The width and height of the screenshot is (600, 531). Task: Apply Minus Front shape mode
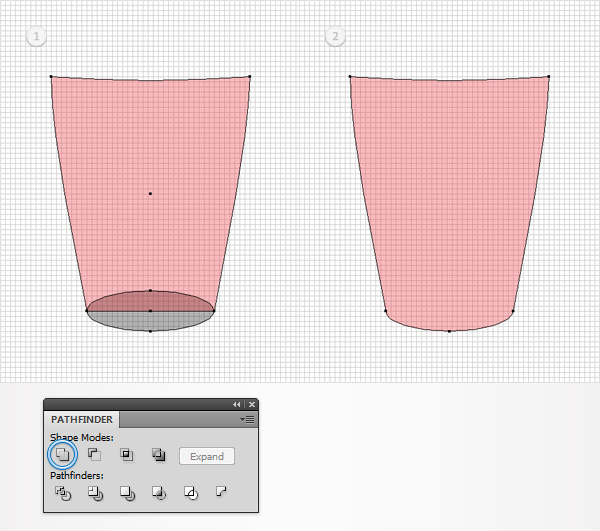tap(95, 454)
